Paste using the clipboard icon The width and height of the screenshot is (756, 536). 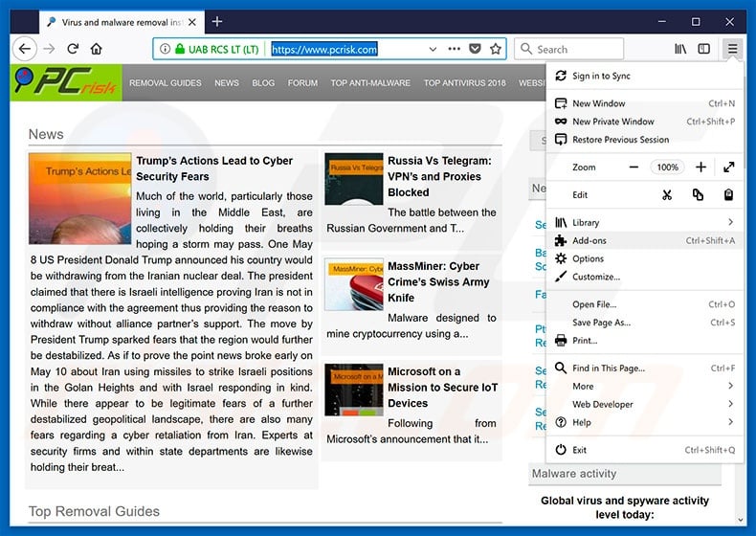click(728, 195)
